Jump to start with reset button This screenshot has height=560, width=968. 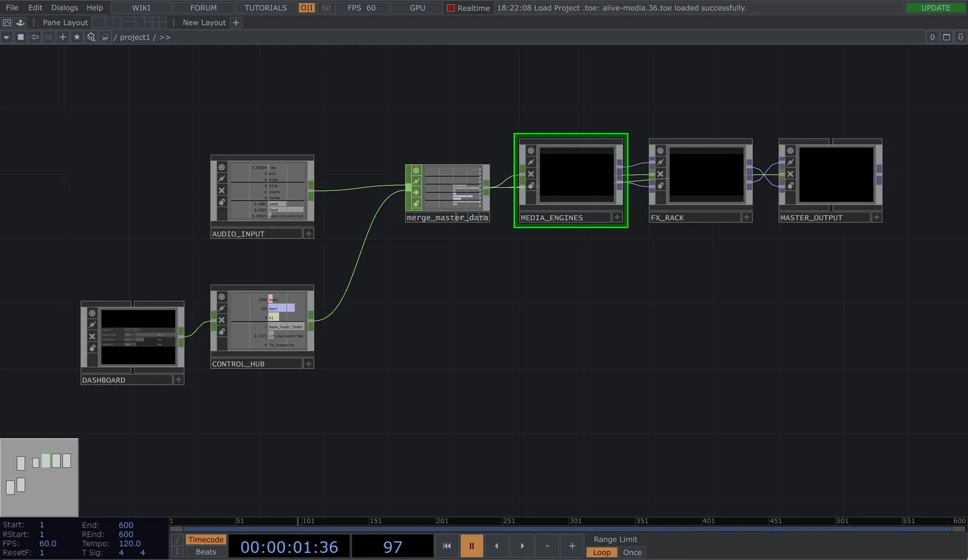(446, 546)
